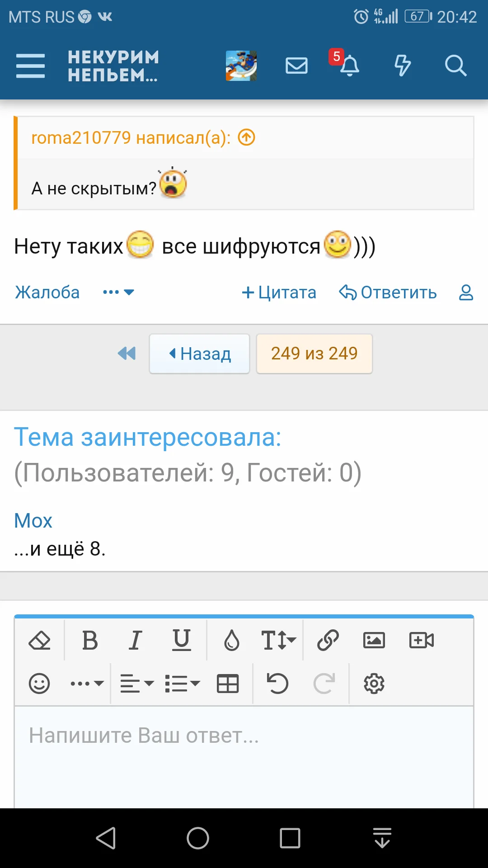The width and height of the screenshot is (488, 868).
Task: Open the user avatar profile menu
Action: pos(241,66)
